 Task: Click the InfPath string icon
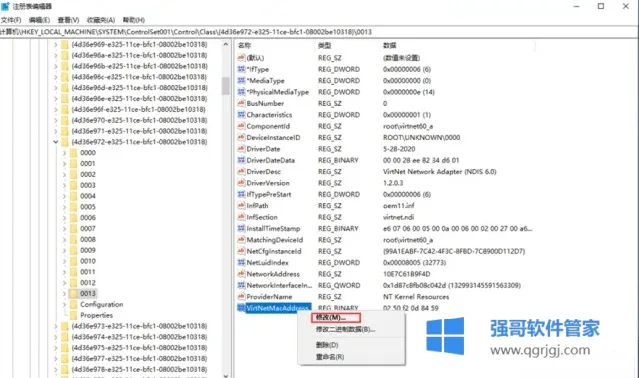(x=241, y=206)
